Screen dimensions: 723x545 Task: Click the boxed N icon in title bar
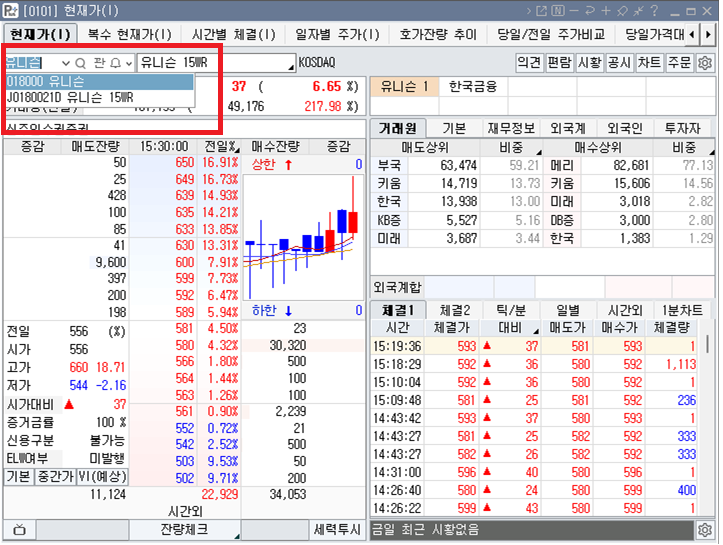(558, 10)
